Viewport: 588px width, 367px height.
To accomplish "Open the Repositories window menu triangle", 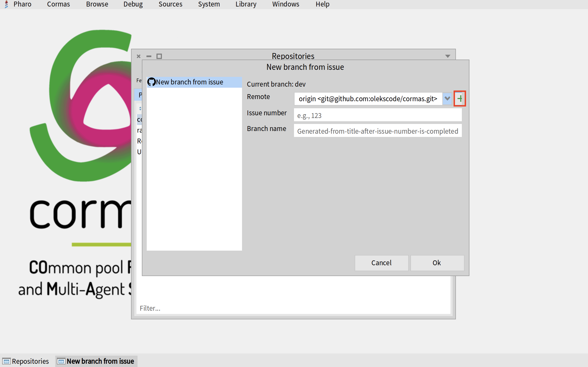I will 447,56.
